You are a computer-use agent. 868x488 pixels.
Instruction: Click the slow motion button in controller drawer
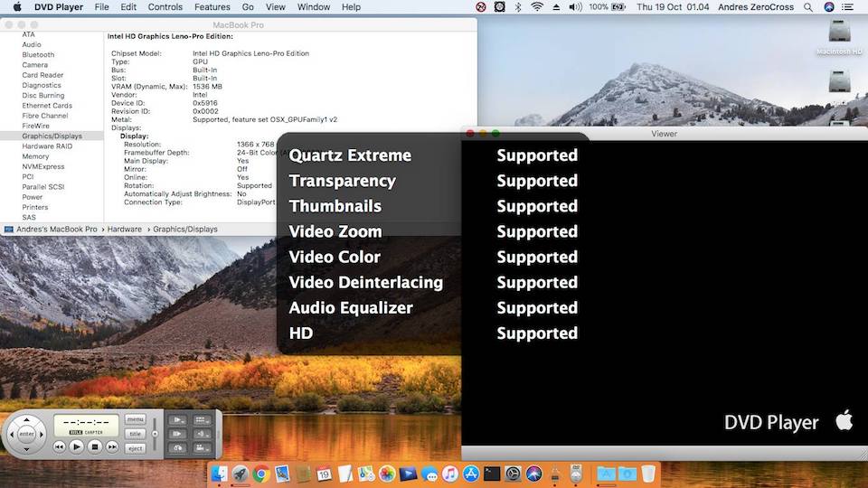point(178,419)
